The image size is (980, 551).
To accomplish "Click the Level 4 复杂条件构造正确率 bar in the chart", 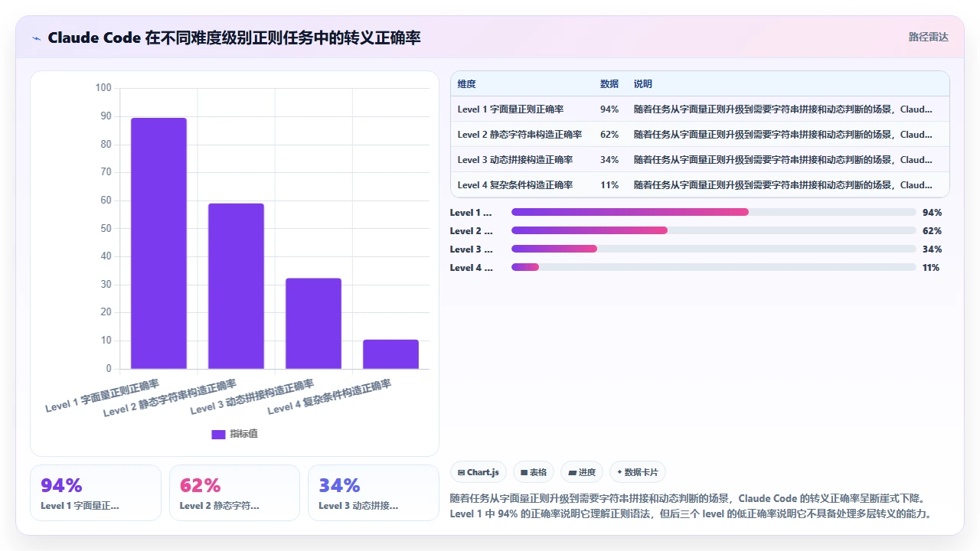I will [390, 354].
